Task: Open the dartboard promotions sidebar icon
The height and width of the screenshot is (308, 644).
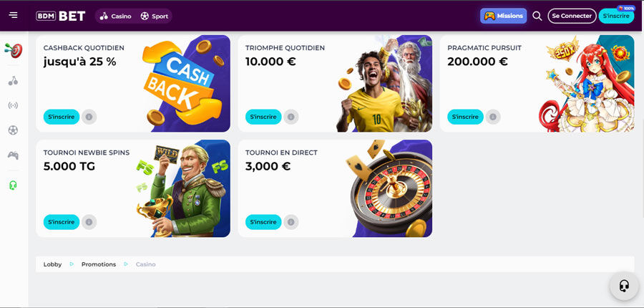Action: (14, 50)
